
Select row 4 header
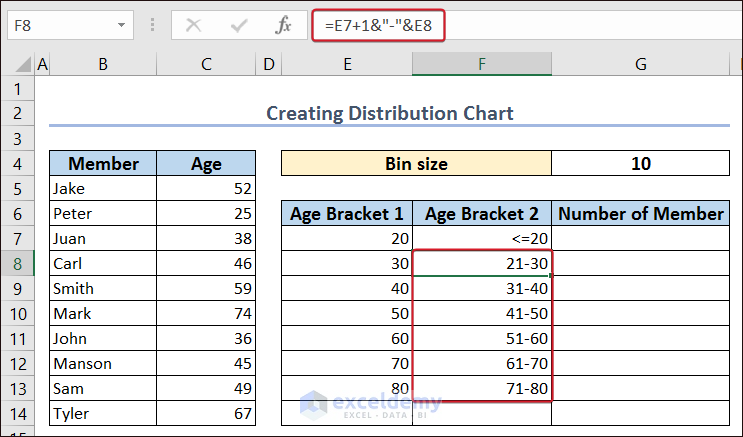click(x=17, y=164)
